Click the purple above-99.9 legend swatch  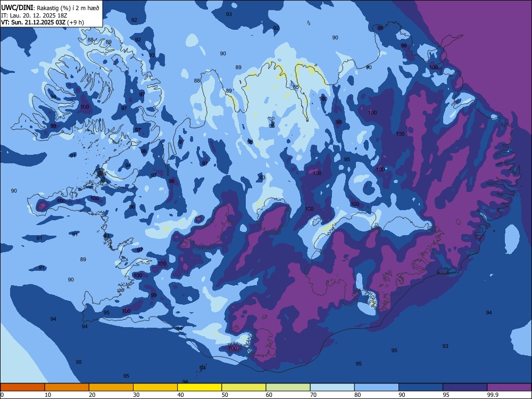pyautogui.click(x=509, y=387)
